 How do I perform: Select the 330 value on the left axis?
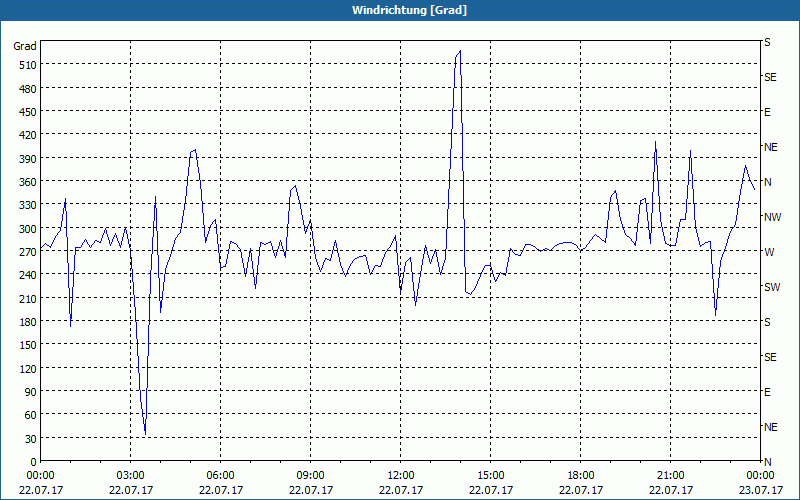(28, 206)
